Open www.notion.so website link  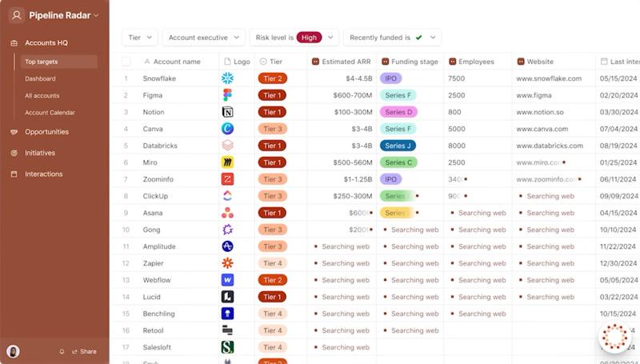[540, 112]
